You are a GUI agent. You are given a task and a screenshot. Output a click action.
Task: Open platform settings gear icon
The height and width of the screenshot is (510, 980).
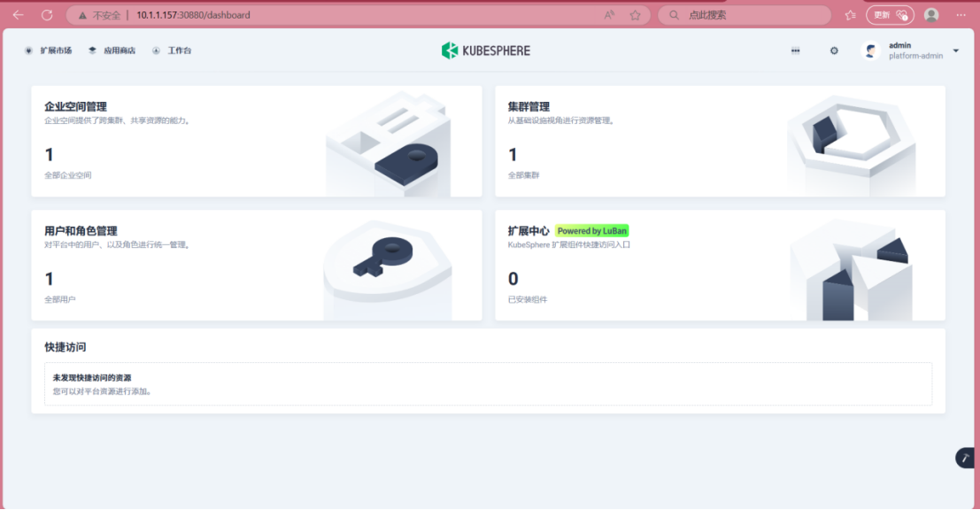click(834, 50)
